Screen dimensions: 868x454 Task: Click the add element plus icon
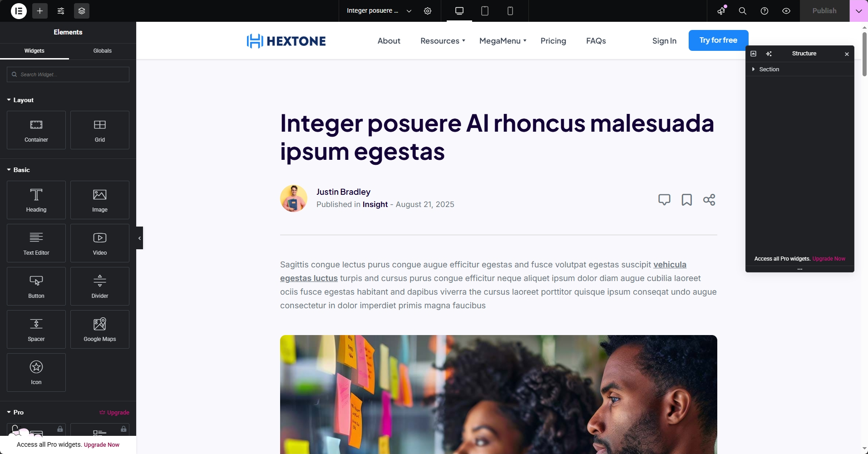(40, 11)
